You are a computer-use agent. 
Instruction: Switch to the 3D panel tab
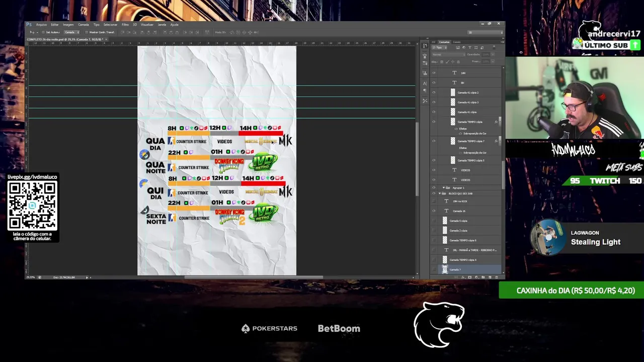[434, 42]
